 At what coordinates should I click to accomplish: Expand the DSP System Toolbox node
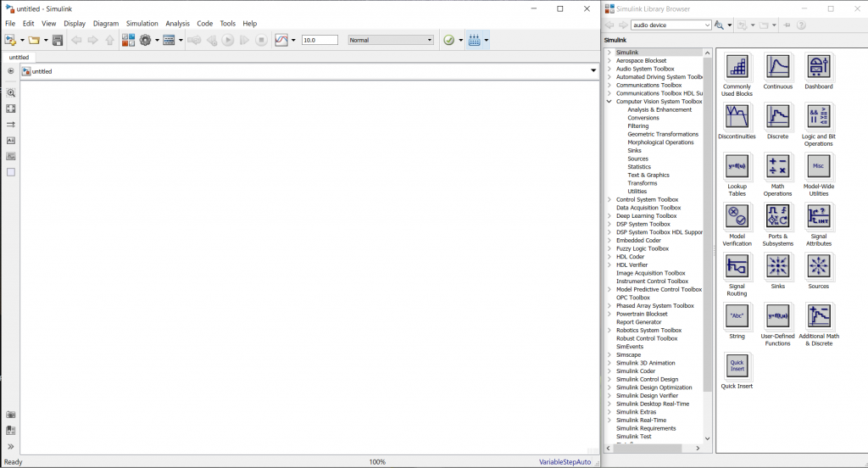[x=609, y=224]
